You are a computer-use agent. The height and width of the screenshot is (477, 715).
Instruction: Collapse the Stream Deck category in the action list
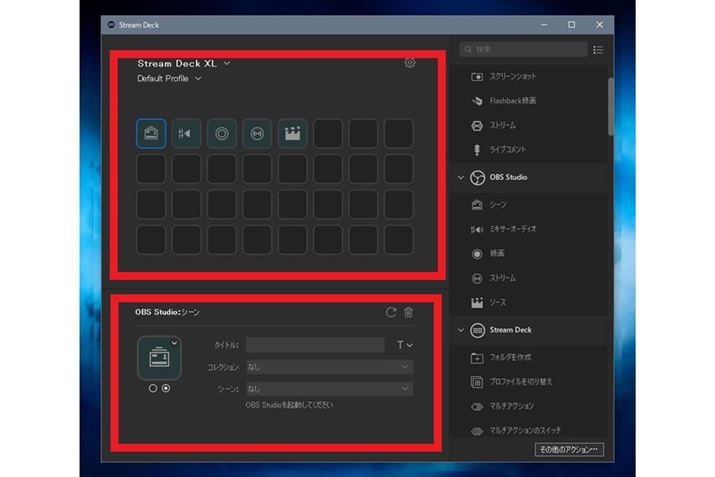point(461,330)
